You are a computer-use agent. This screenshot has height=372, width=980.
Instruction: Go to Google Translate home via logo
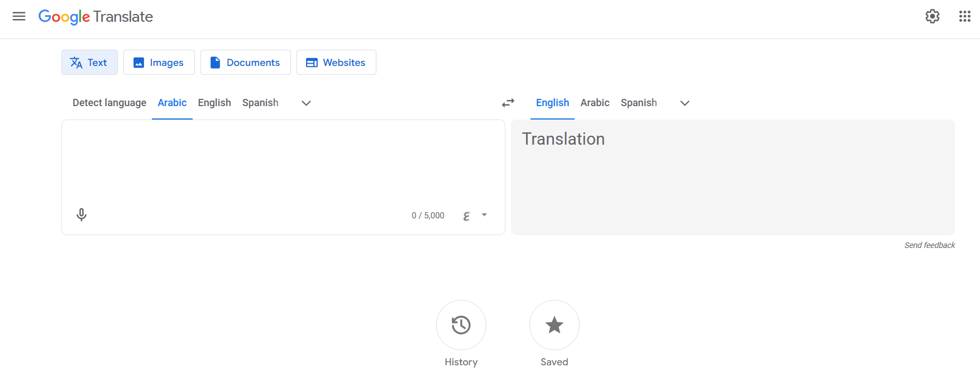click(x=95, y=17)
